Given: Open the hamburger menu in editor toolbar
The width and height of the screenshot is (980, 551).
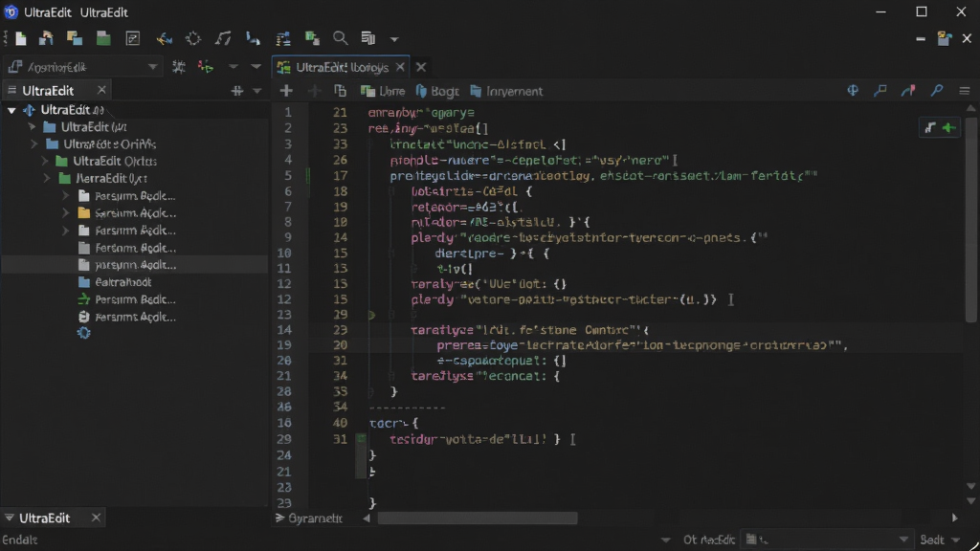Looking at the screenshot, I should pos(965,91).
